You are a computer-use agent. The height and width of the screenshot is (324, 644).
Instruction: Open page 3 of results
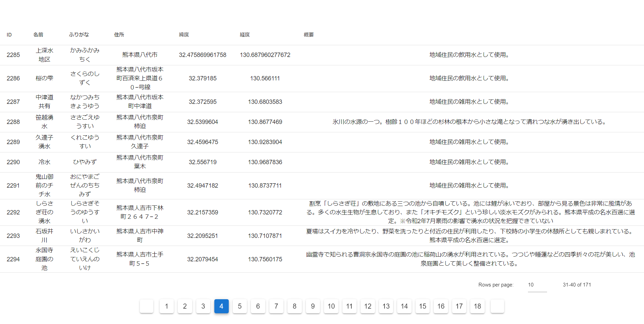(203, 306)
